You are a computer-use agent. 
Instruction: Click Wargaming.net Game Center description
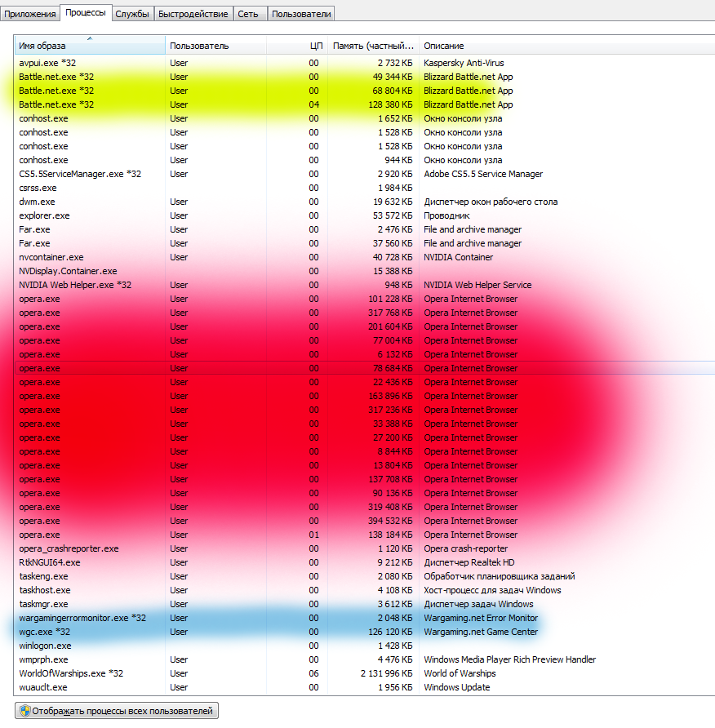481,632
